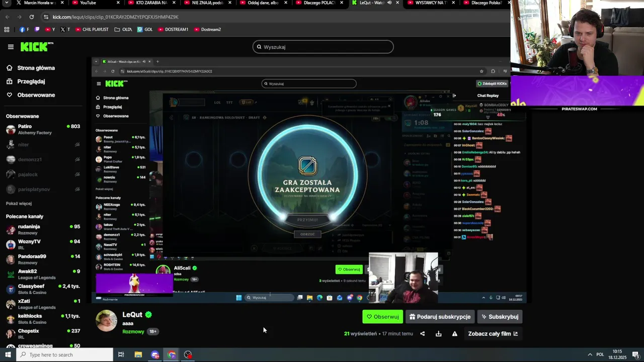Image resolution: width=644 pixels, height=362 pixels.
Task: Share the clip via share icon
Action: point(422,333)
